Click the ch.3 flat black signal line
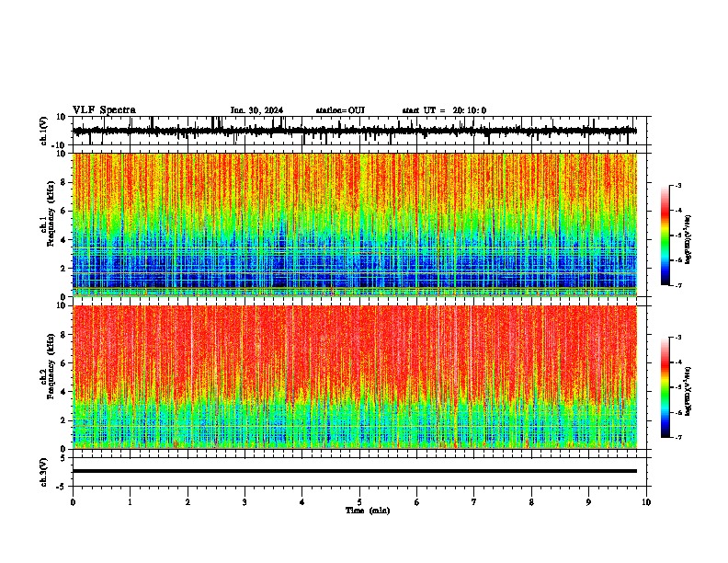The image size is (728, 563). [355, 471]
